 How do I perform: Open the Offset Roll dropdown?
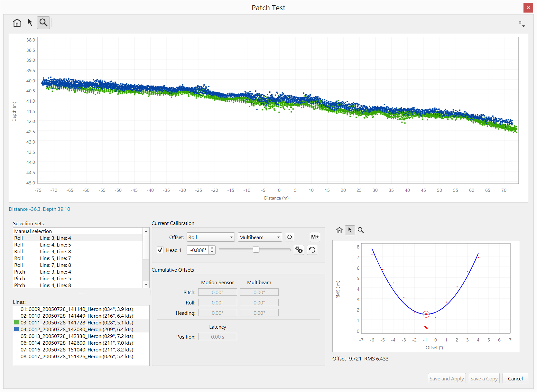click(x=210, y=237)
